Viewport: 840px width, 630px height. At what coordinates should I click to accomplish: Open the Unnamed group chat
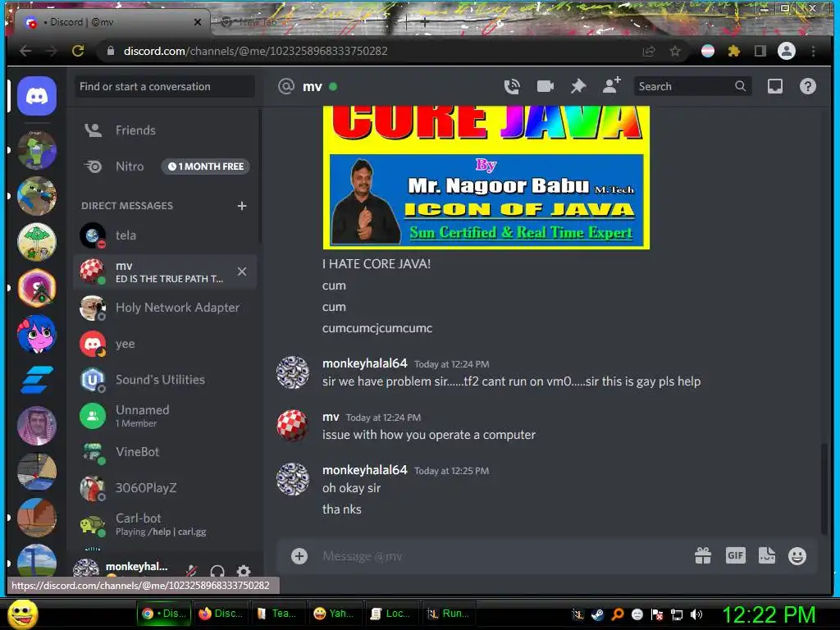[165, 416]
